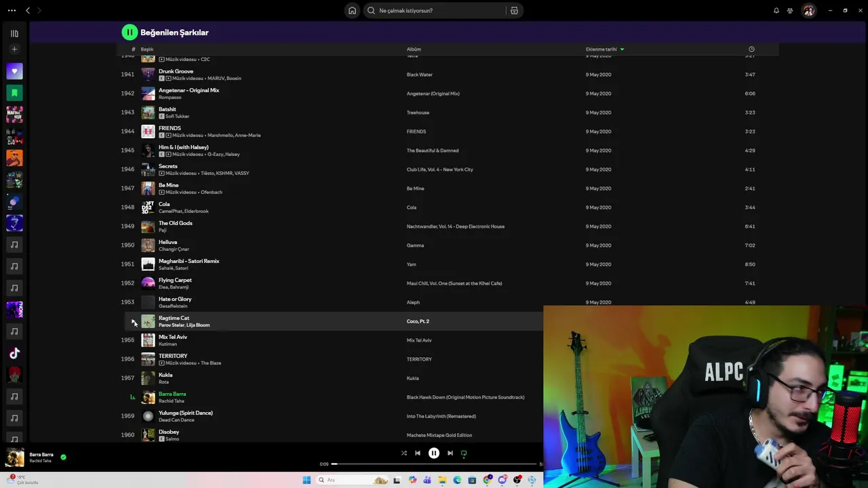Click green check next to Barra Barra

(63, 457)
